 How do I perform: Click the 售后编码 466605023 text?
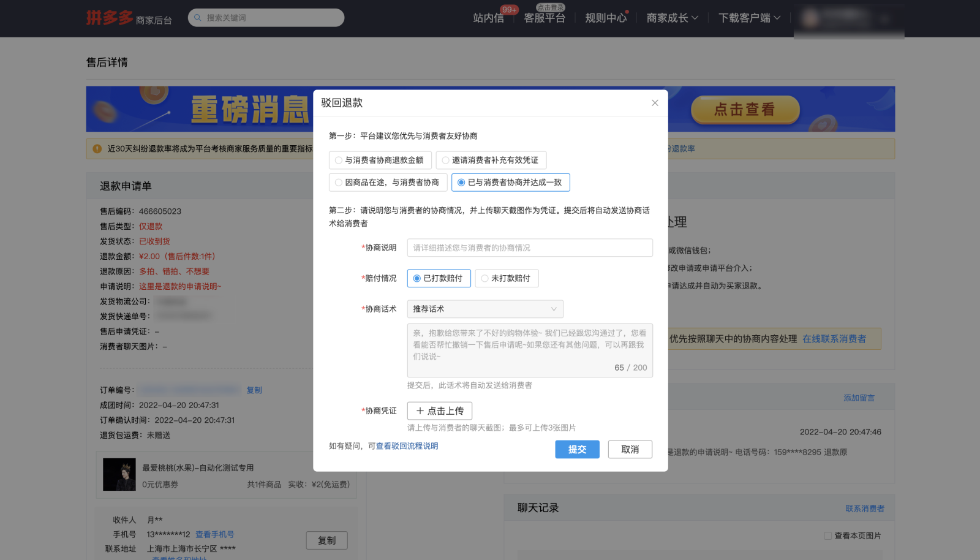click(x=141, y=211)
